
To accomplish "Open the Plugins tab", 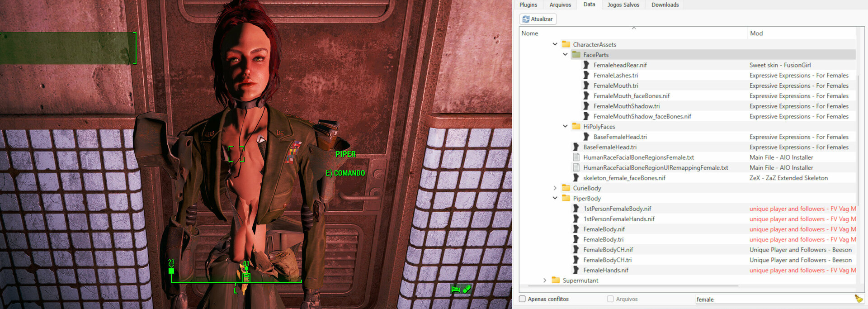I will point(528,5).
